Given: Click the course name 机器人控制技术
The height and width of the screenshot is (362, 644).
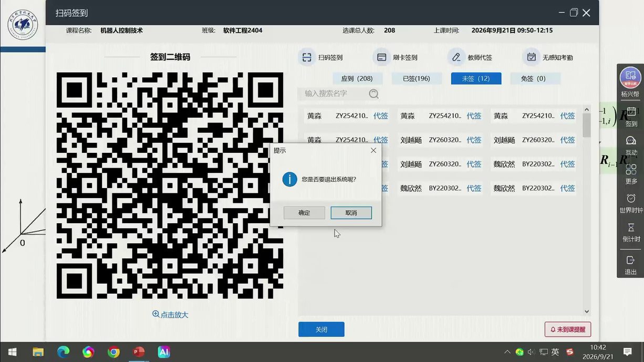Looking at the screenshot, I should 121,30.
